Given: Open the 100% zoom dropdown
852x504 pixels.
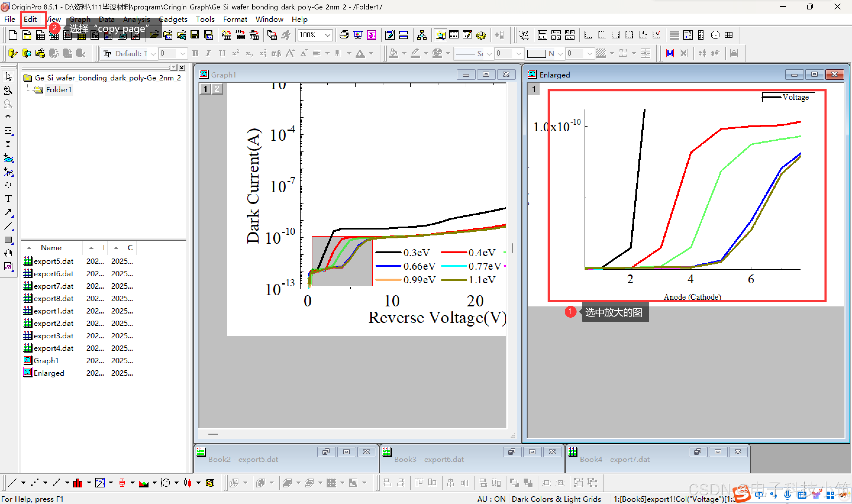Looking at the screenshot, I should (327, 35).
